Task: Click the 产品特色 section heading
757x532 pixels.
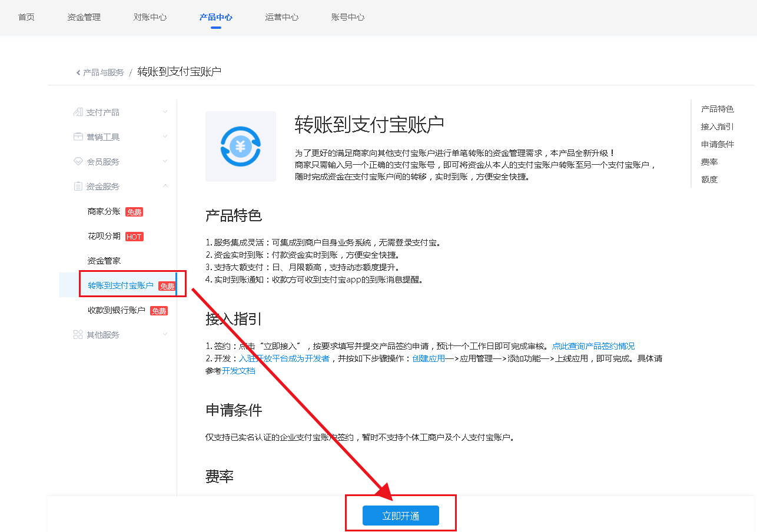Action: 234,215
